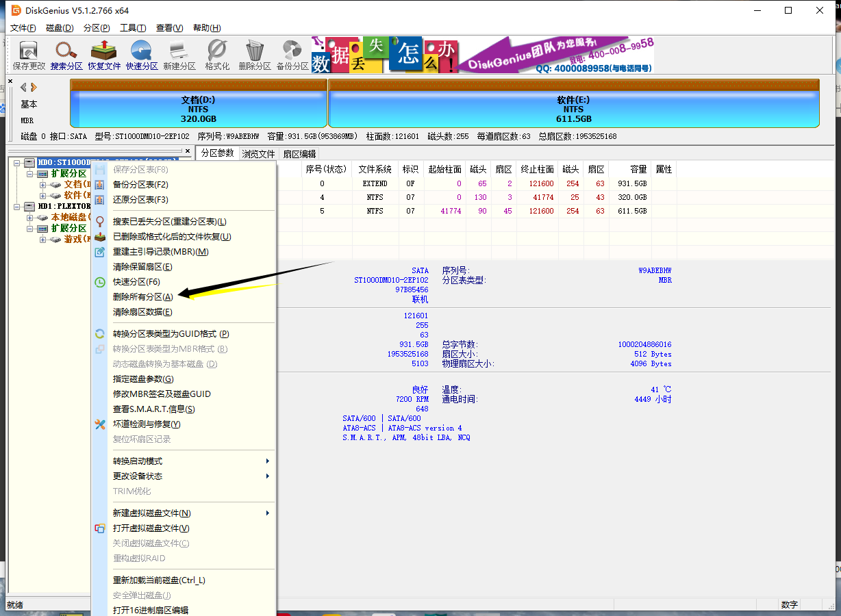Click the 新建分区 toolbar icon

(x=179, y=54)
